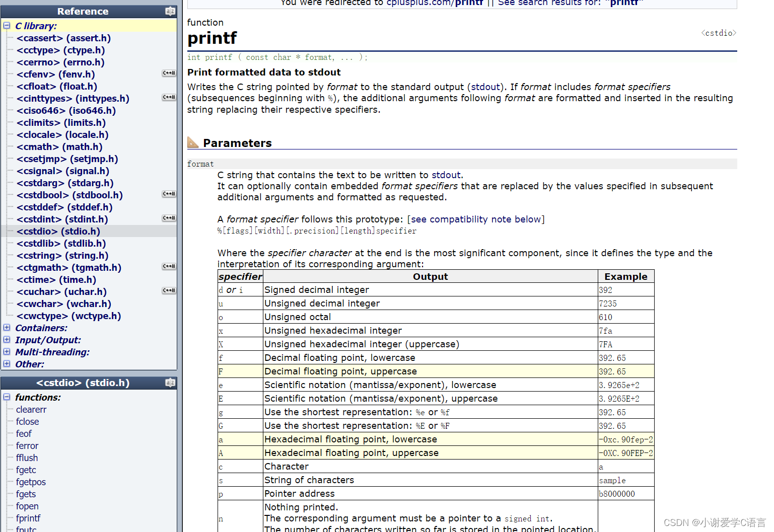The height and width of the screenshot is (532, 774).
Task: Open the fclose function page
Action: pos(27,422)
